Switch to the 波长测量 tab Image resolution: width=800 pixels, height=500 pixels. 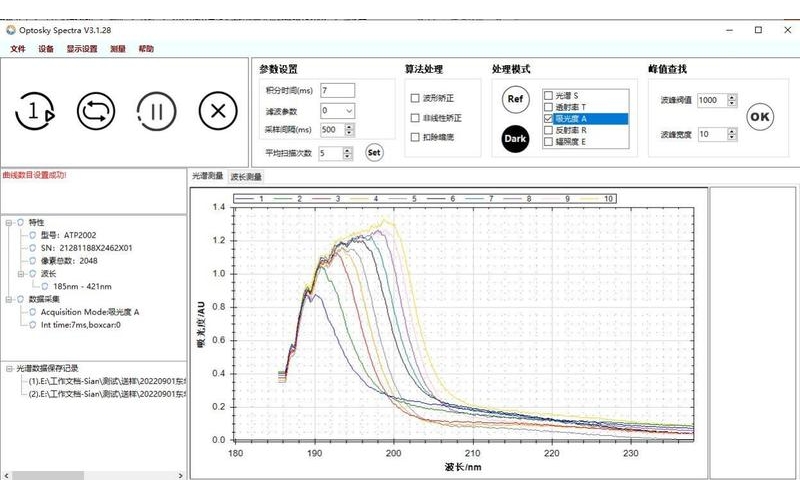[246, 177]
